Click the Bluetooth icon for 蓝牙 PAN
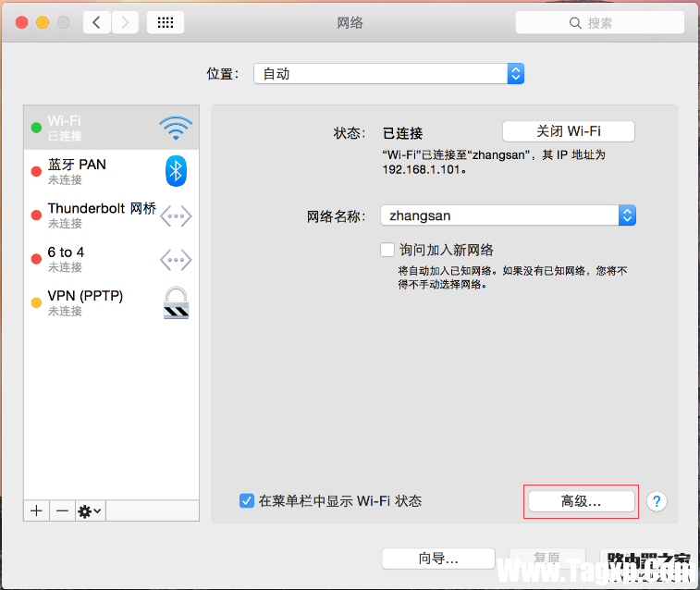The width and height of the screenshot is (700, 590). point(176,171)
